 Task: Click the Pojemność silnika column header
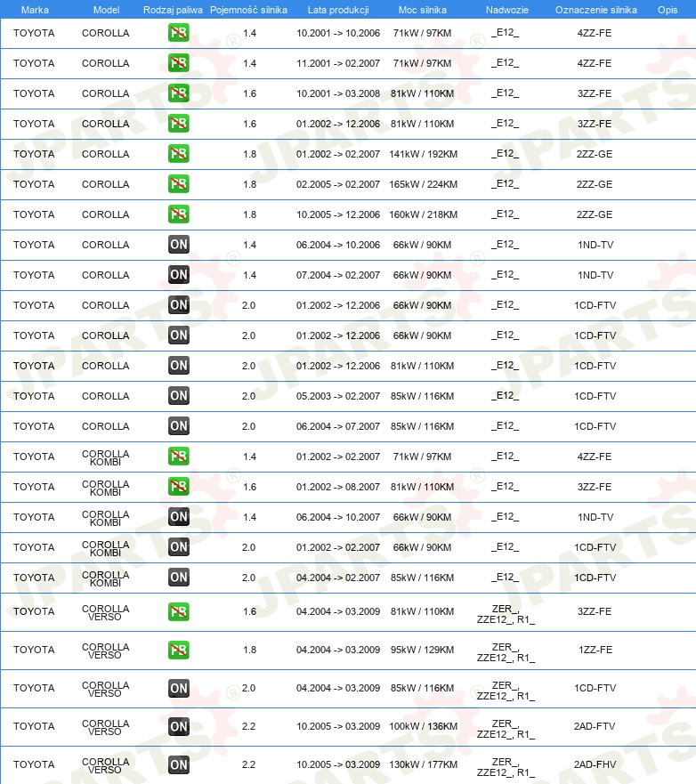pyautogui.click(x=248, y=10)
